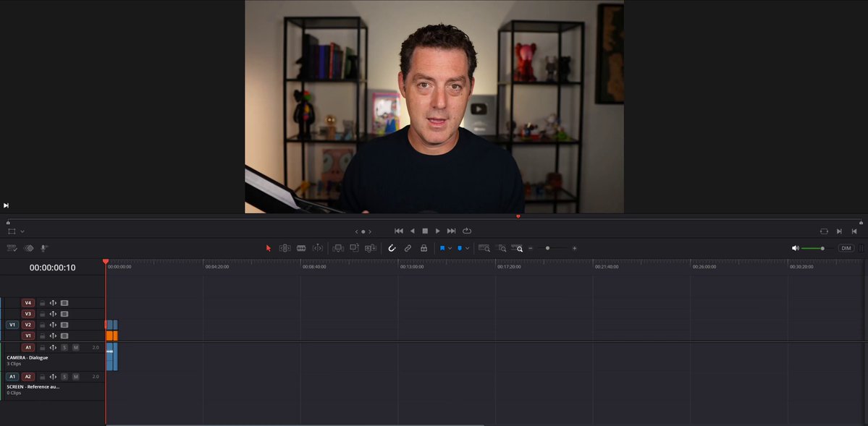Screen dimensions: 868x426
Task: Click the timecode display 00:00:00:10
Action: 53,268
